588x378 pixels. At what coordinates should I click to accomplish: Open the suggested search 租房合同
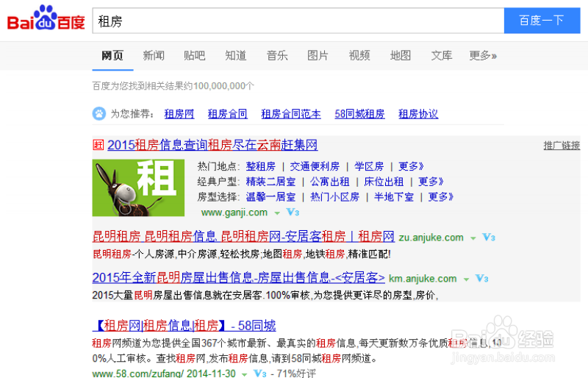[228, 114]
